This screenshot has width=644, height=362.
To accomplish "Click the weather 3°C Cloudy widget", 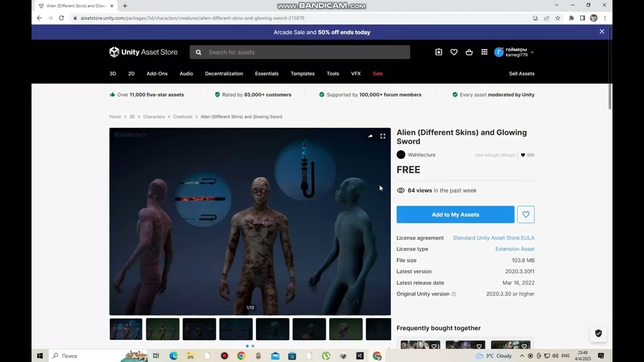I will click(x=494, y=356).
